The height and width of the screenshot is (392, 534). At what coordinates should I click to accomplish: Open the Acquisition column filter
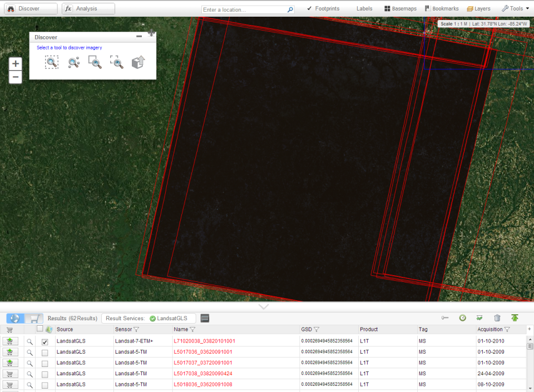[x=507, y=329]
